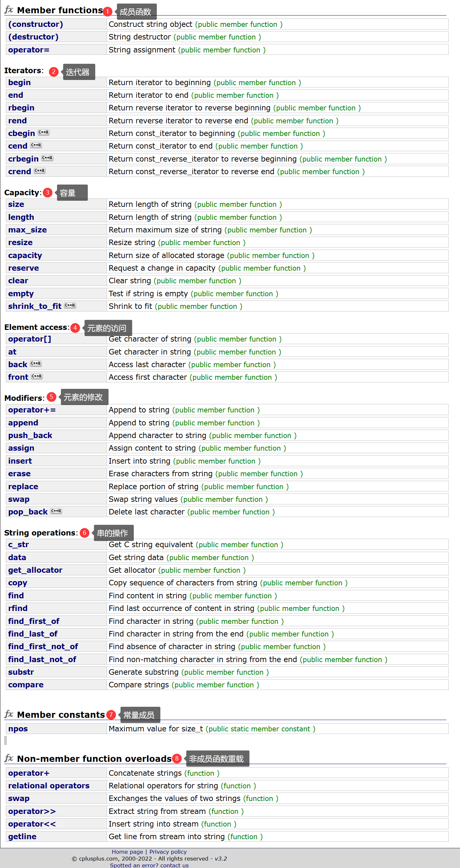Open the pop_back link
The image size is (460, 868).
[x=28, y=512]
